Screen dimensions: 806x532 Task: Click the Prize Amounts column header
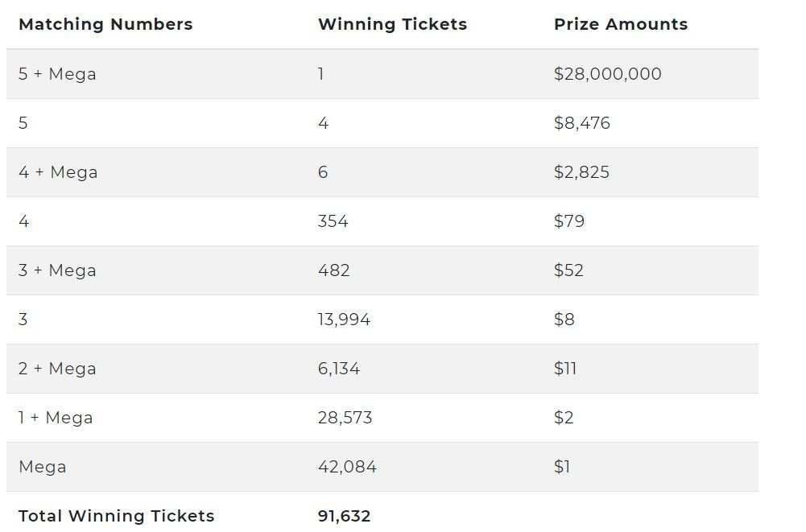(621, 24)
